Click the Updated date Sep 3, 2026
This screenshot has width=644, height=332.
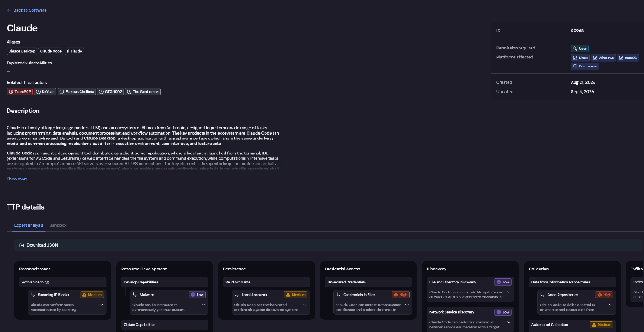[x=582, y=92]
